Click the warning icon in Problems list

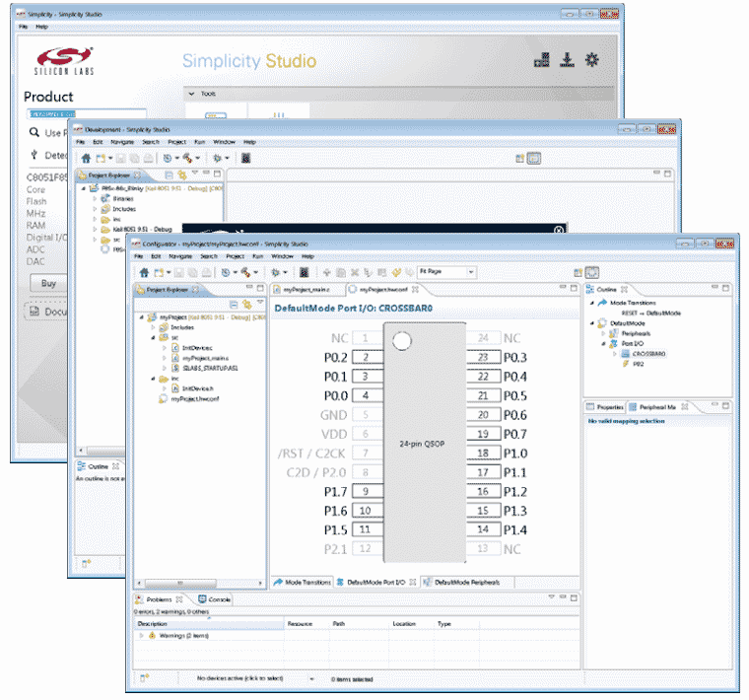[x=154, y=636]
